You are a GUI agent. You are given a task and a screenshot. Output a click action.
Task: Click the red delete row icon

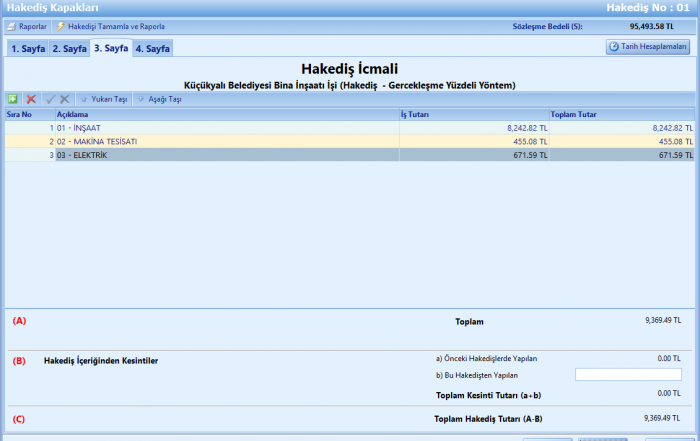pyautogui.click(x=31, y=100)
